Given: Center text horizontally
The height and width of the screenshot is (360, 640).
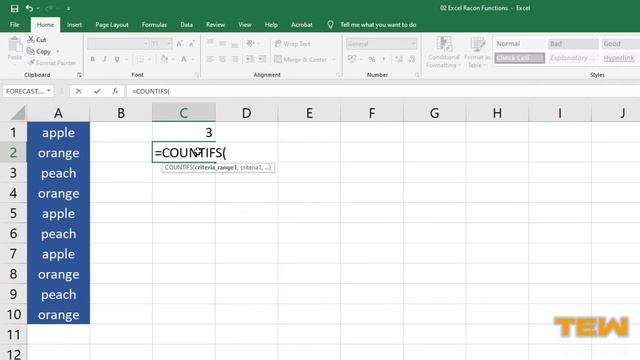Looking at the screenshot, I should 222,59.
